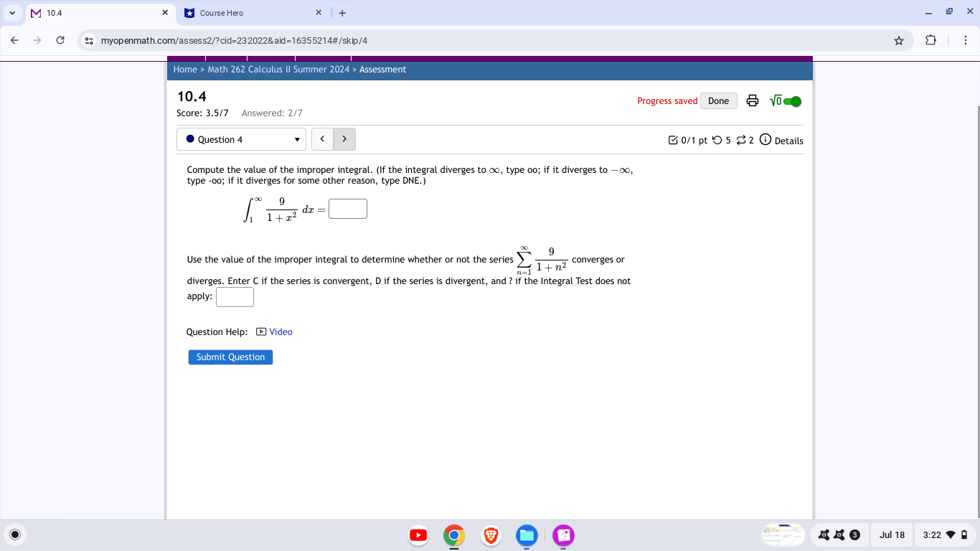Click the print icon near Done
The height and width of the screenshot is (551, 980).
point(752,100)
